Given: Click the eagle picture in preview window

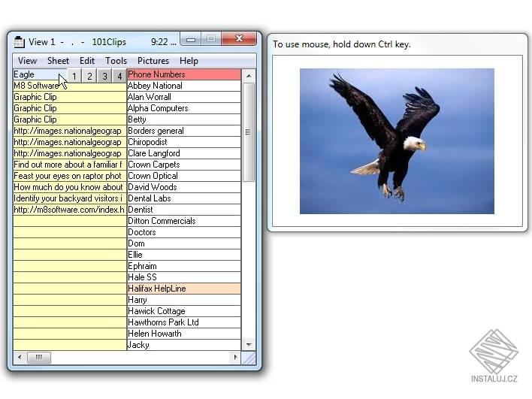Looking at the screenshot, I should [397, 141].
